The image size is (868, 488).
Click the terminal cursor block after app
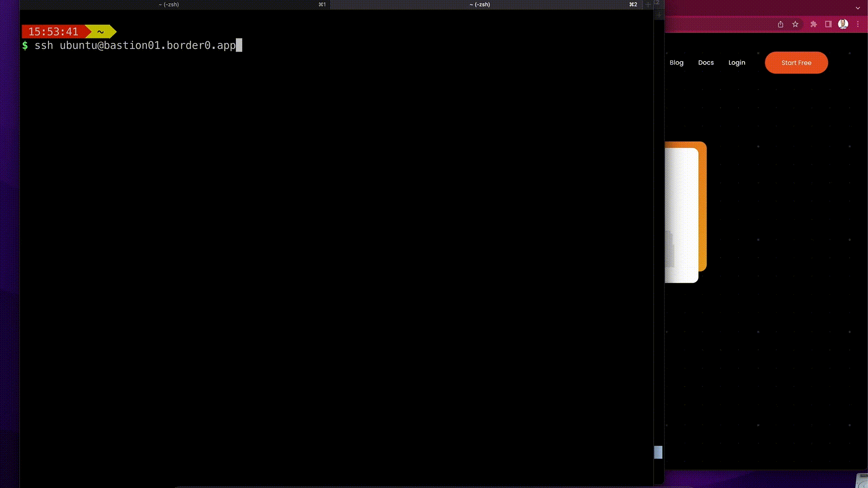click(x=239, y=46)
